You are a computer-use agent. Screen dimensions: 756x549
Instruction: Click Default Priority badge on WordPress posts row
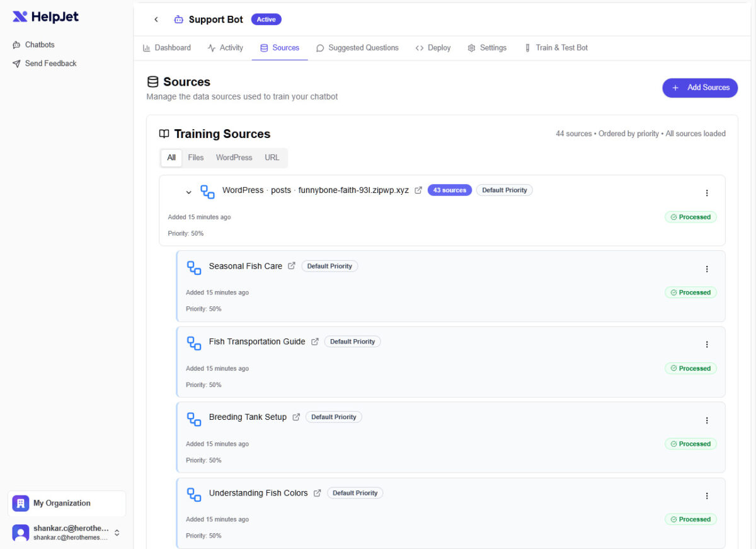click(x=505, y=190)
